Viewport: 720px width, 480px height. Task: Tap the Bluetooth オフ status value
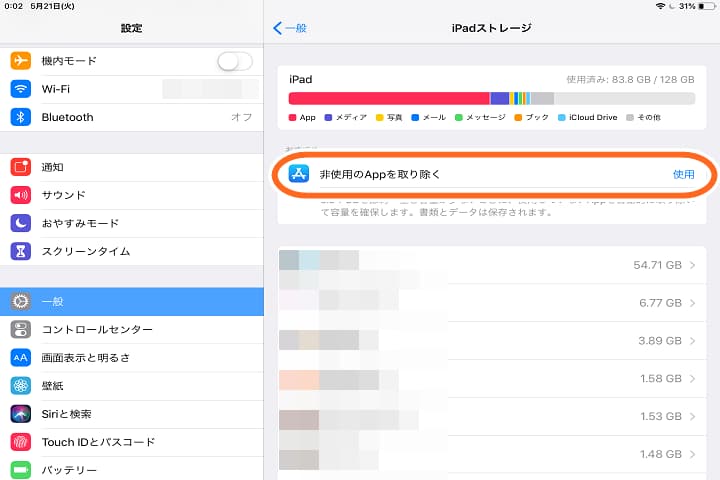tap(242, 117)
